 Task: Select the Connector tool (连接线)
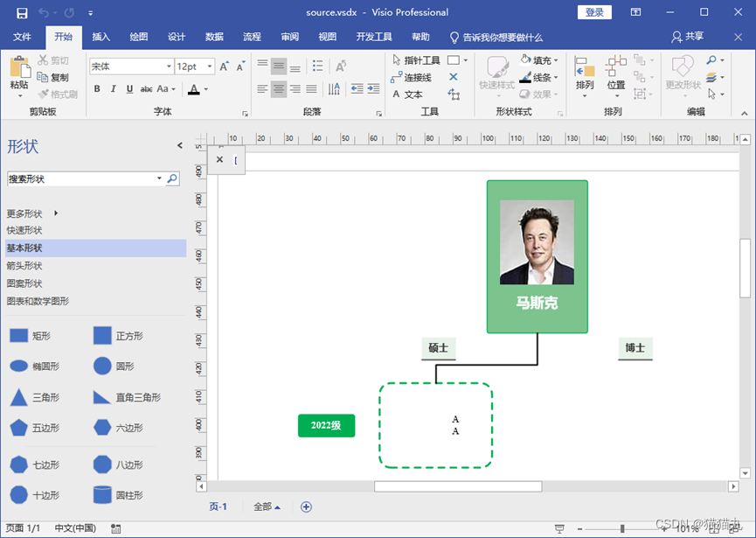pos(412,77)
